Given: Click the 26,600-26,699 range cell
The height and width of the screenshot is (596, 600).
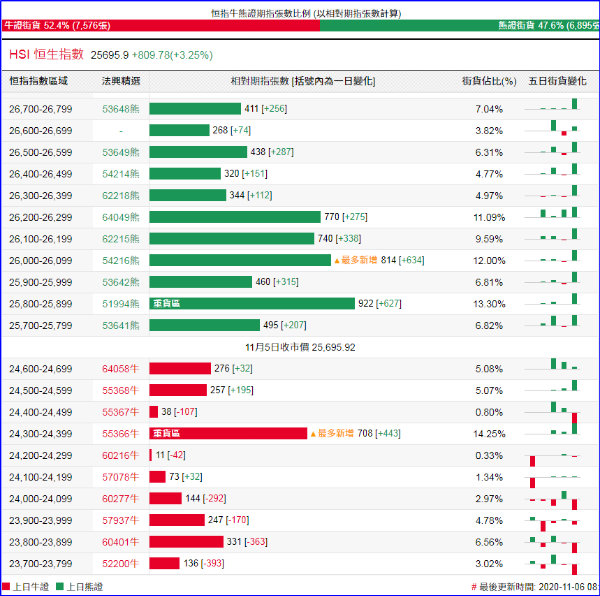Looking at the screenshot, I should [41, 131].
